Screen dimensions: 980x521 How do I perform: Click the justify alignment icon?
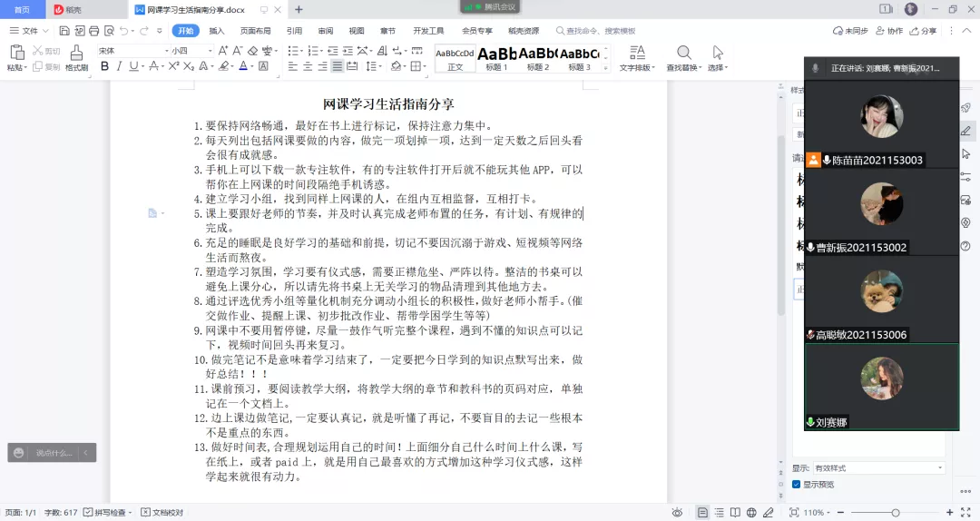pos(338,66)
